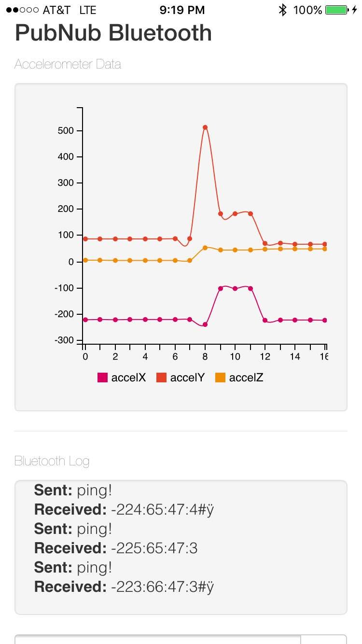Toggle accelX series via pink legend swatch
362x644 pixels.
click(x=102, y=378)
